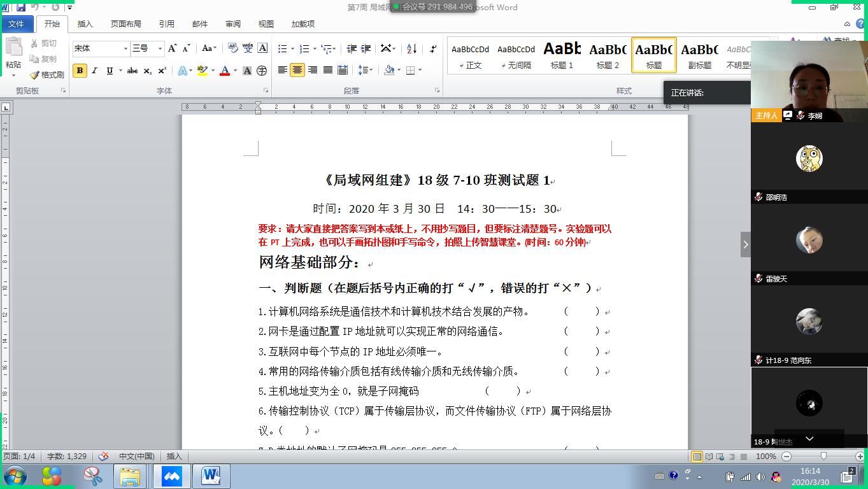Click the zoom slider handle
This screenshot has height=489, width=868.
point(823,457)
